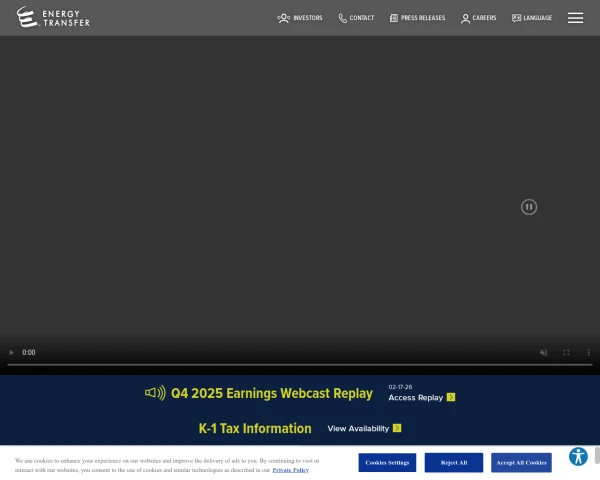Go to Press Releases
This screenshot has width=600, height=480.
point(423,18)
